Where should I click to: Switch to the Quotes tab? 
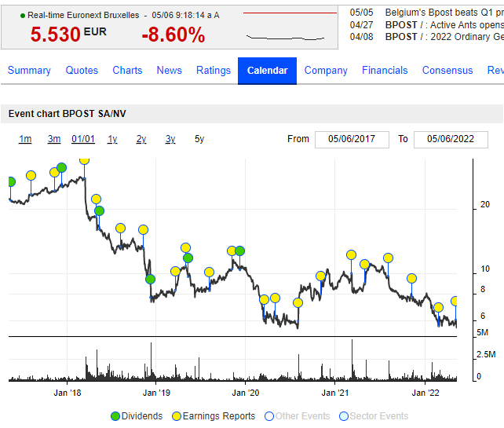coord(82,71)
